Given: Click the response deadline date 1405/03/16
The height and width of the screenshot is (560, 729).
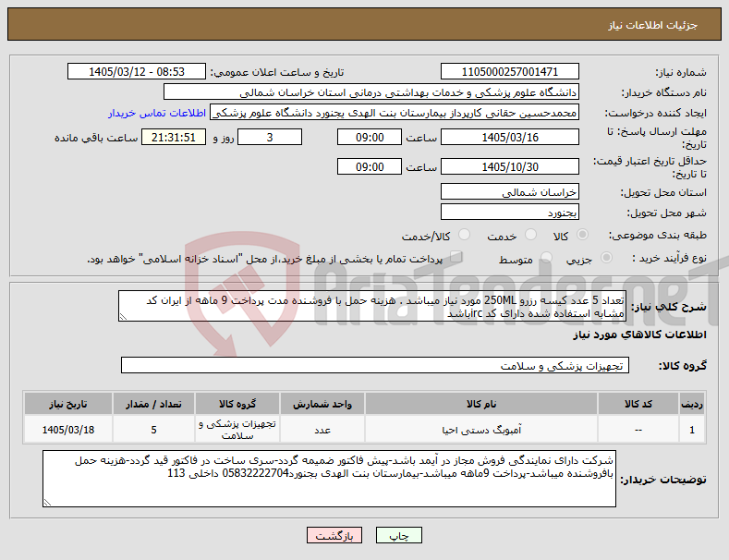Looking at the screenshot, I should coord(509,137).
